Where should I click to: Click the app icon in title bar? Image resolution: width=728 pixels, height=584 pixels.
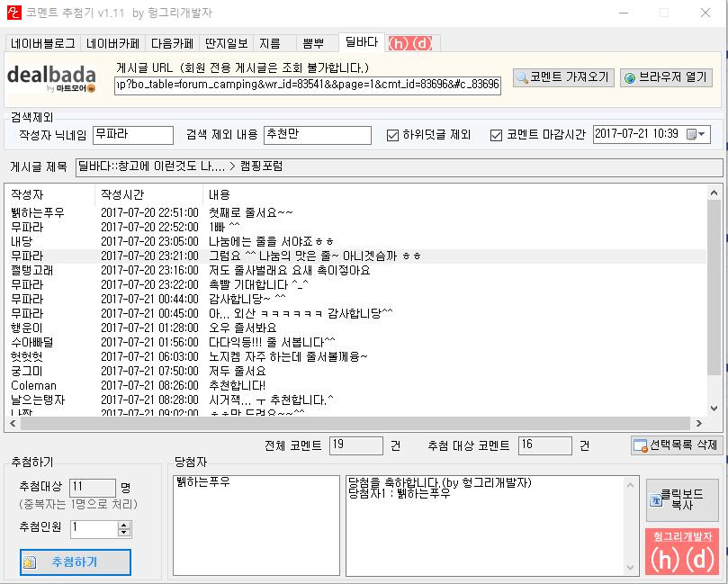(13, 13)
